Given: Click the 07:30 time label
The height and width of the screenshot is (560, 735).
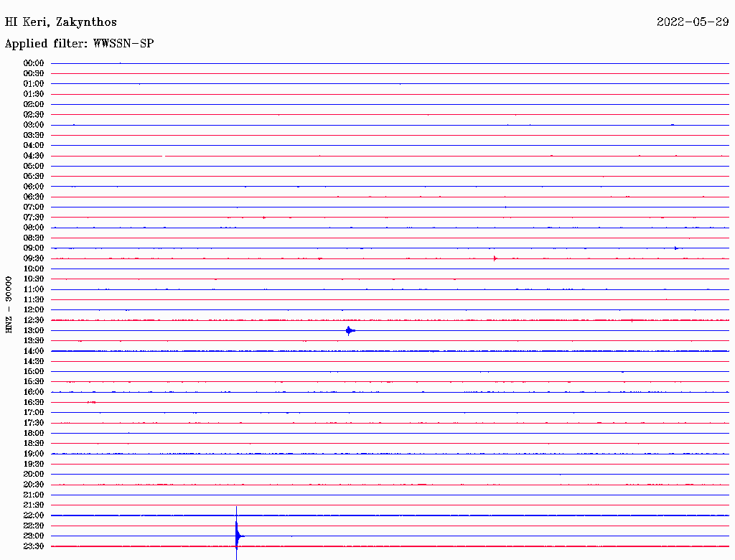Looking at the screenshot, I should click(x=34, y=218).
